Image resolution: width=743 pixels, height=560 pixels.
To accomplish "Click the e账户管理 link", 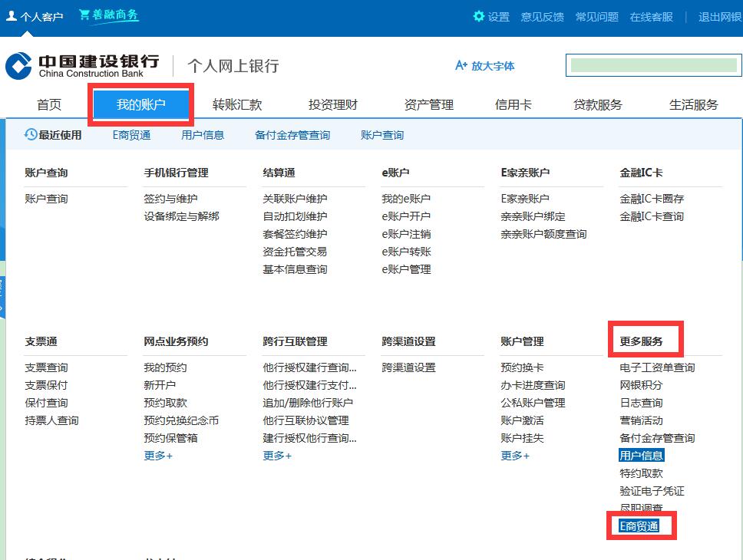I will pyautogui.click(x=406, y=269).
